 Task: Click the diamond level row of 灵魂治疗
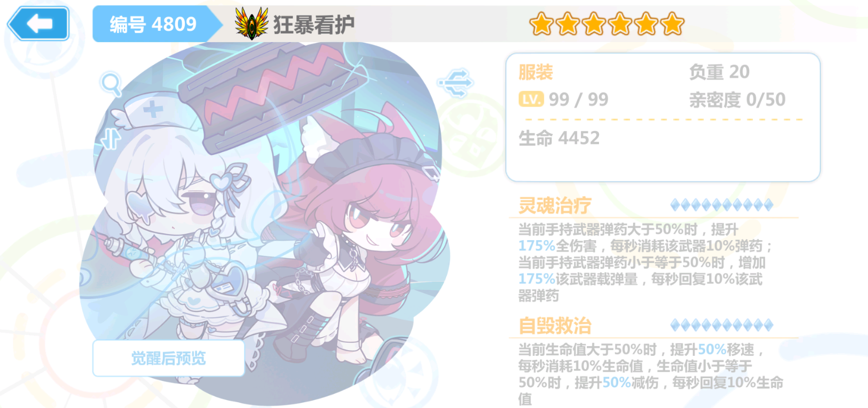(x=722, y=205)
